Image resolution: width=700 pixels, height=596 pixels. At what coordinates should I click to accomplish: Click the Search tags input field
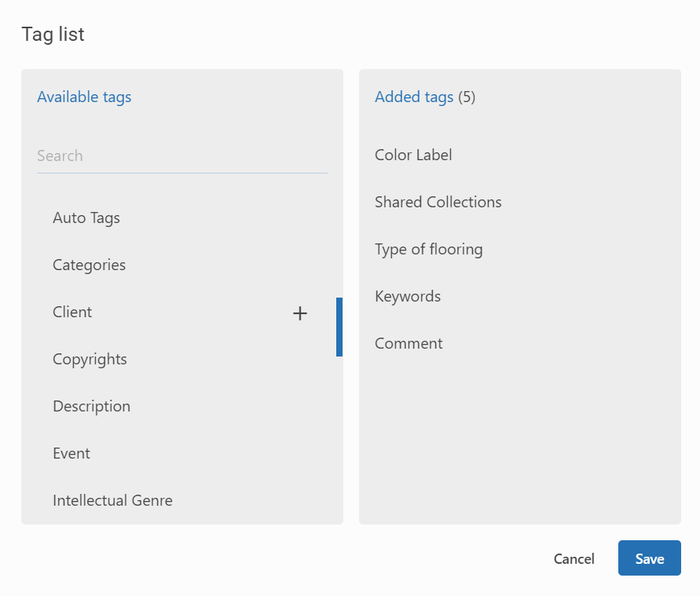(x=181, y=155)
